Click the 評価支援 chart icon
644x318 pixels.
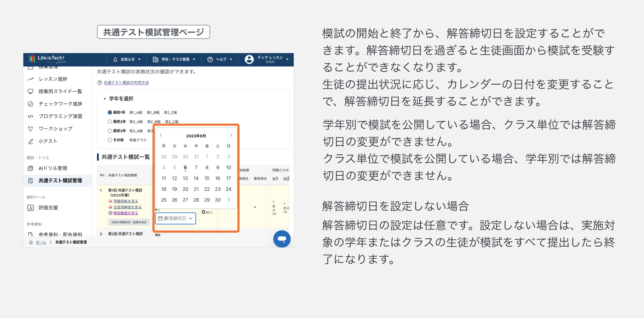pos(31,208)
